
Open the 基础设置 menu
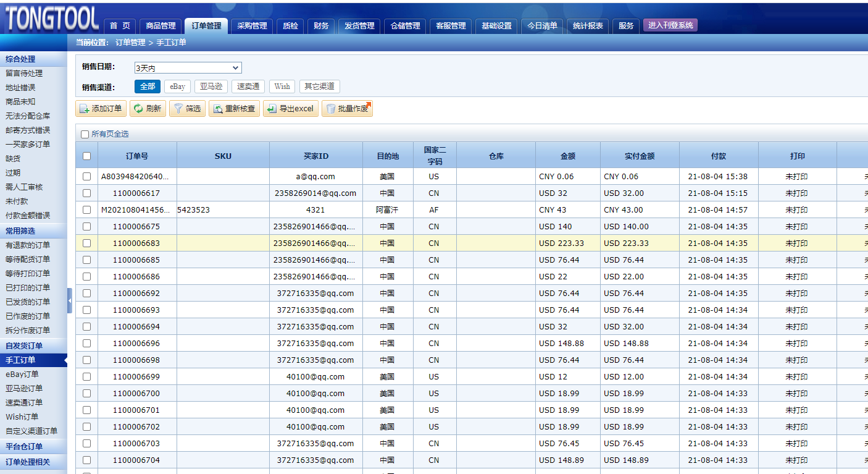point(496,26)
